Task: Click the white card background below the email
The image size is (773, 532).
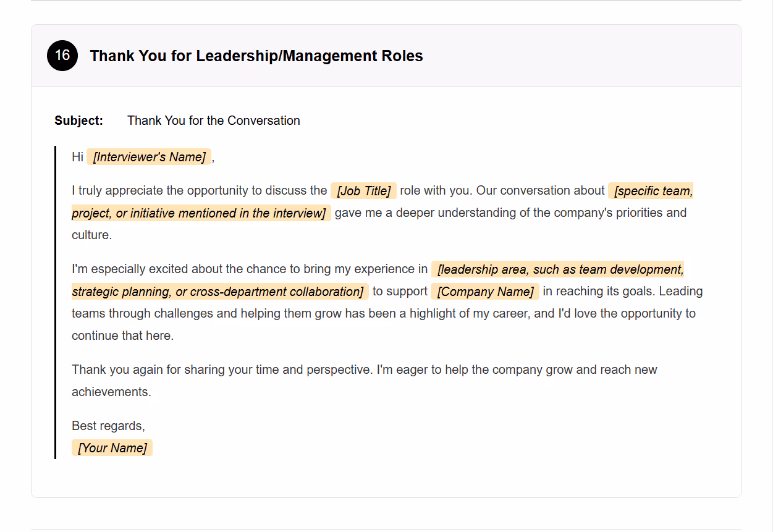Action: coord(386,479)
